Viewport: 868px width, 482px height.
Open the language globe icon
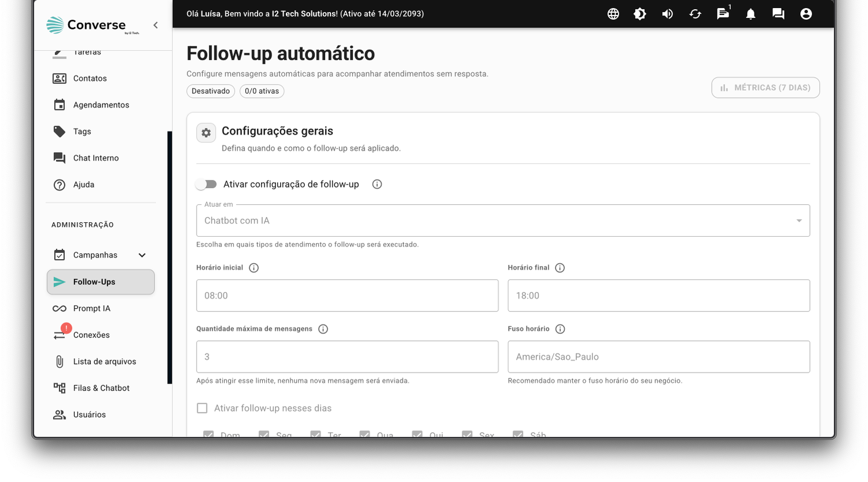click(613, 14)
